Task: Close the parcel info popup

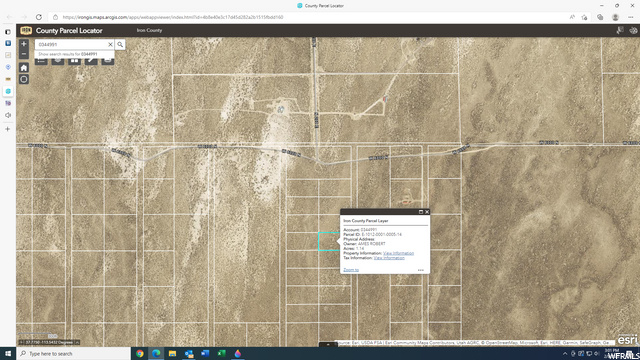Action: click(427, 212)
